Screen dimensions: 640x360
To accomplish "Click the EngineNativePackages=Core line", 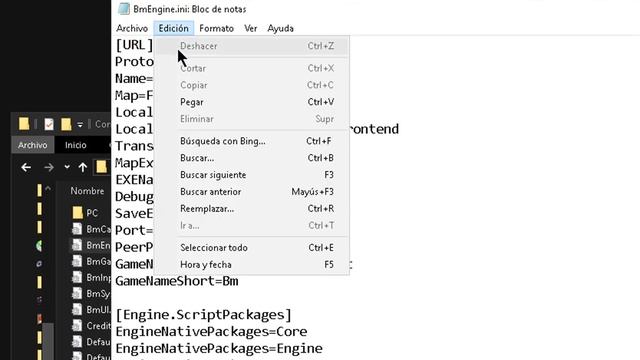I will point(211,331).
